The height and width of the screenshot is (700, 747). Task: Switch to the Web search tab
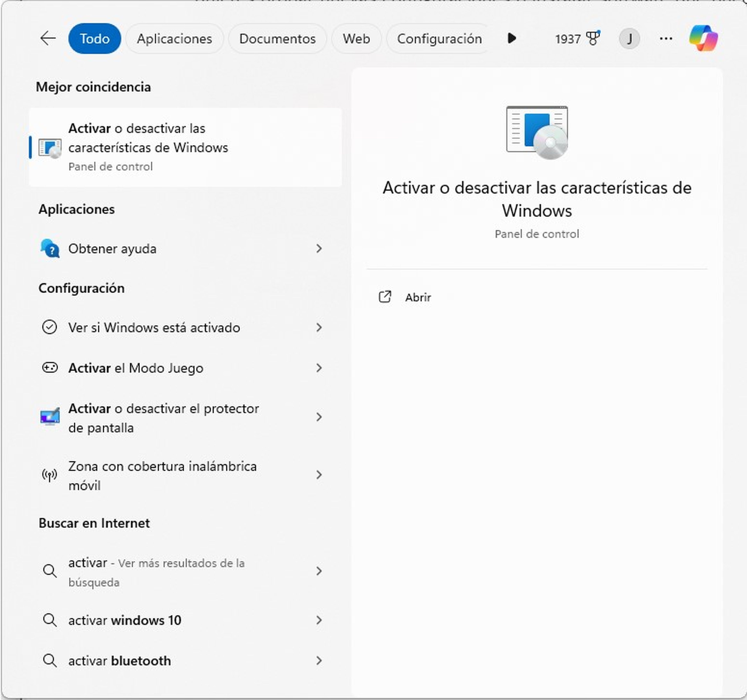tap(356, 38)
